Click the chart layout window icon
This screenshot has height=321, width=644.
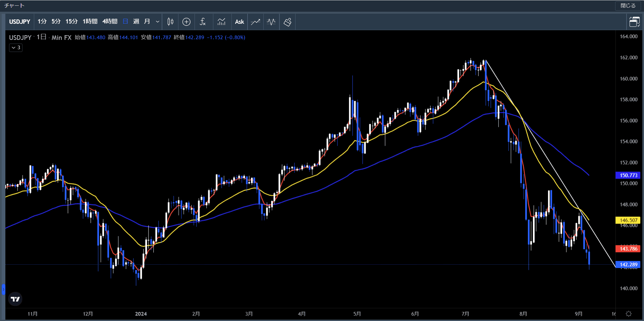634,22
